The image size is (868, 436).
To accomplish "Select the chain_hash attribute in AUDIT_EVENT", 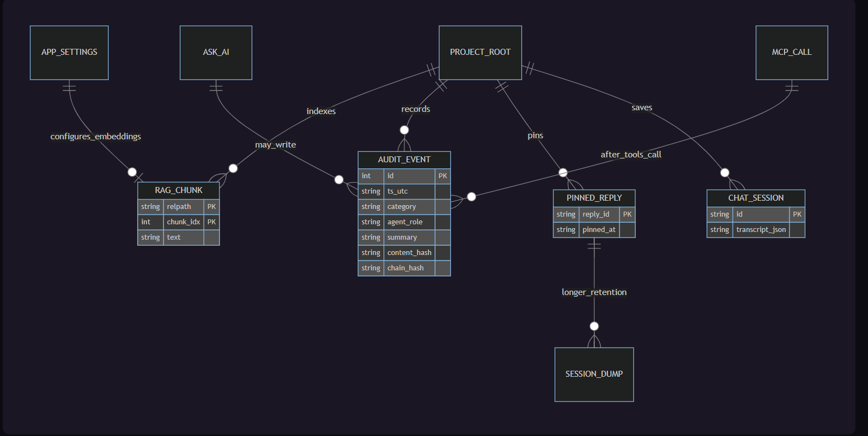I will (409, 268).
